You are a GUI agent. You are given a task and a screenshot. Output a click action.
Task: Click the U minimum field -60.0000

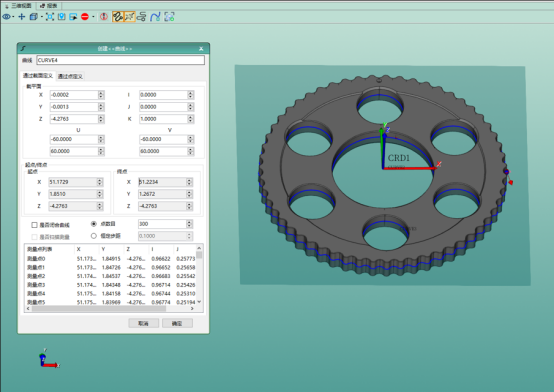(x=74, y=139)
